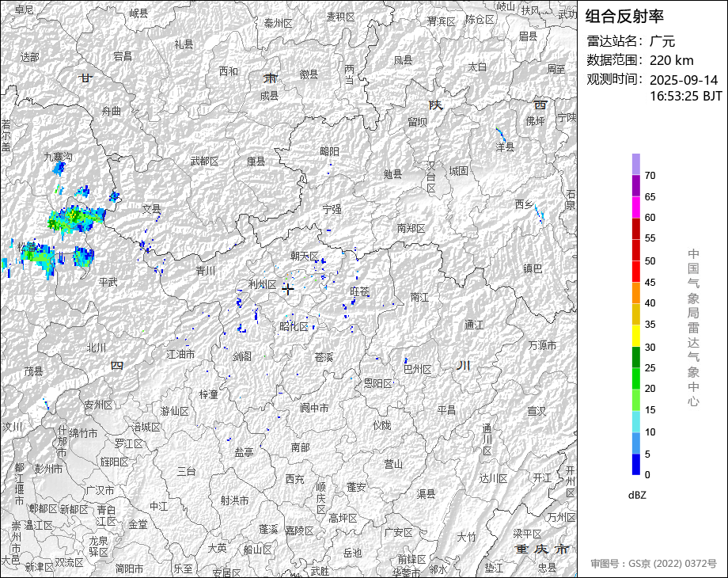Click the 西乡 map label
The height and width of the screenshot is (578, 728).
524,204
